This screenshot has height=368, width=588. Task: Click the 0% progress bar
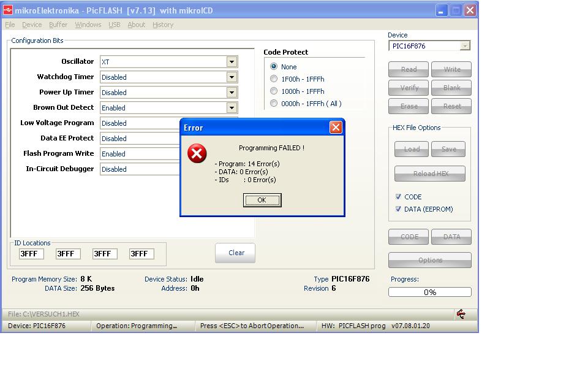tap(430, 292)
